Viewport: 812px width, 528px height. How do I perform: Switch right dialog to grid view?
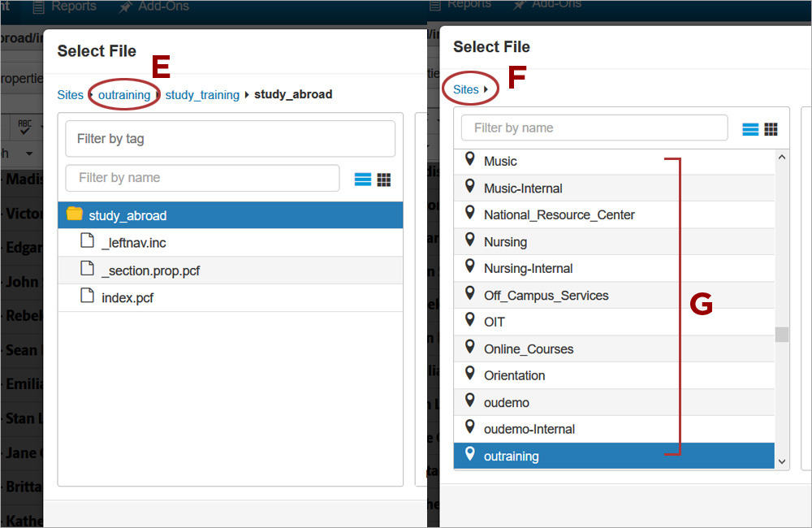pos(771,129)
